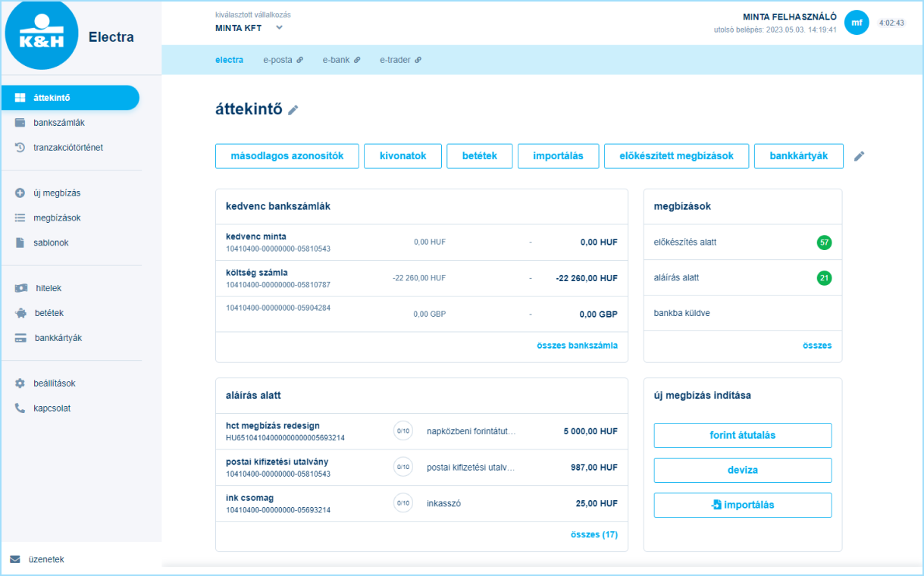Select új megbízás plus item in sidebar

point(20,193)
